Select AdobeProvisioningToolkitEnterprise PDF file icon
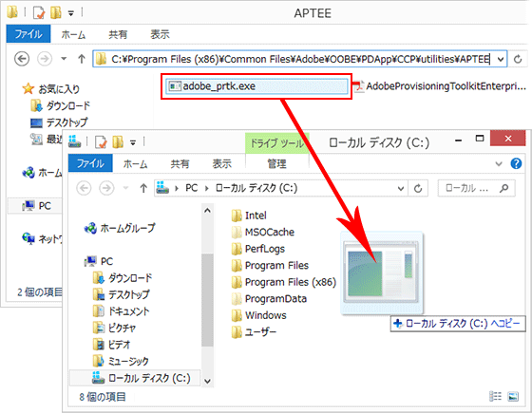 click(359, 86)
